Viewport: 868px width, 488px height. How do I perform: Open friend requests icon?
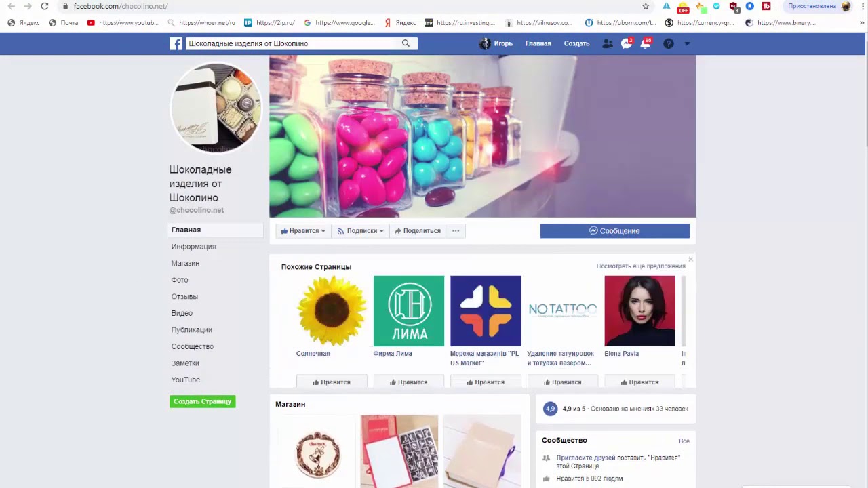point(608,43)
